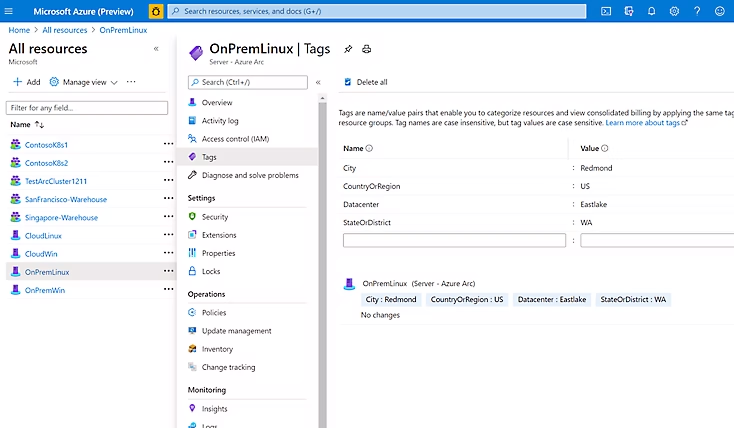Click the preview bug report icon

tap(156, 11)
